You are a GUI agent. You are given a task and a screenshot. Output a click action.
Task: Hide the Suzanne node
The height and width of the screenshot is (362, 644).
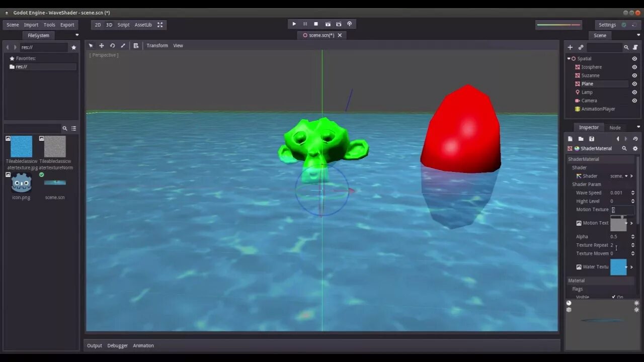point(634,75)
